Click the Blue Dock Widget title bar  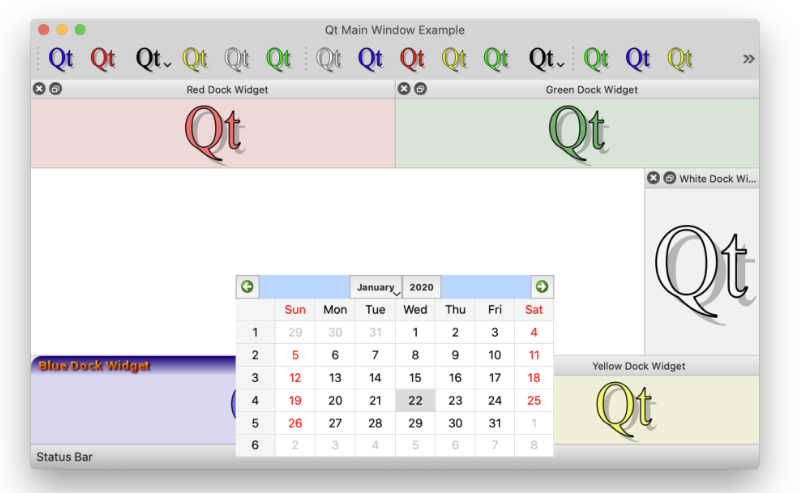coord(133,365)
